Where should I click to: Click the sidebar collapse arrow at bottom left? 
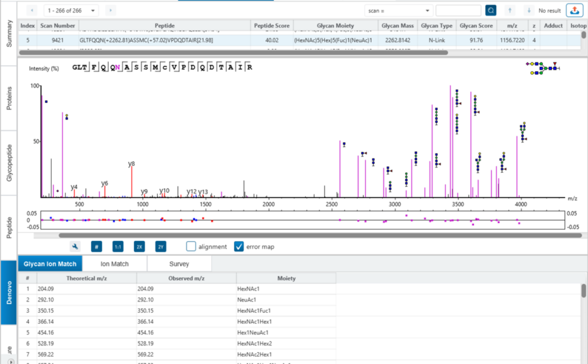point(11,361)
